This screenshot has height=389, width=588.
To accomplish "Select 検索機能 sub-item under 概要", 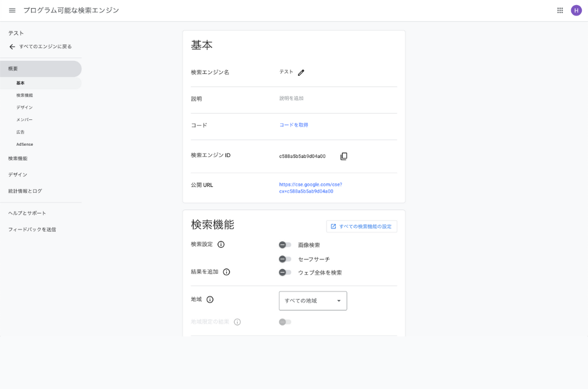I will [25, 96].
